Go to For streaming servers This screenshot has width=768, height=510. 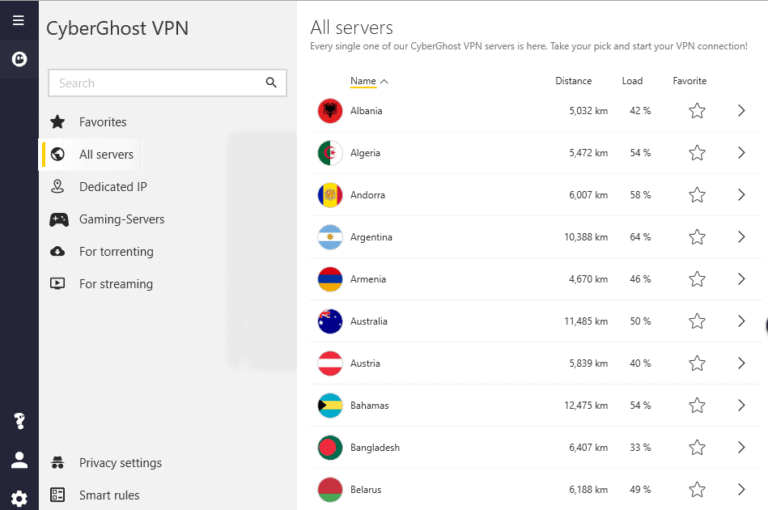pyautogui.click(x=116, y=284)
